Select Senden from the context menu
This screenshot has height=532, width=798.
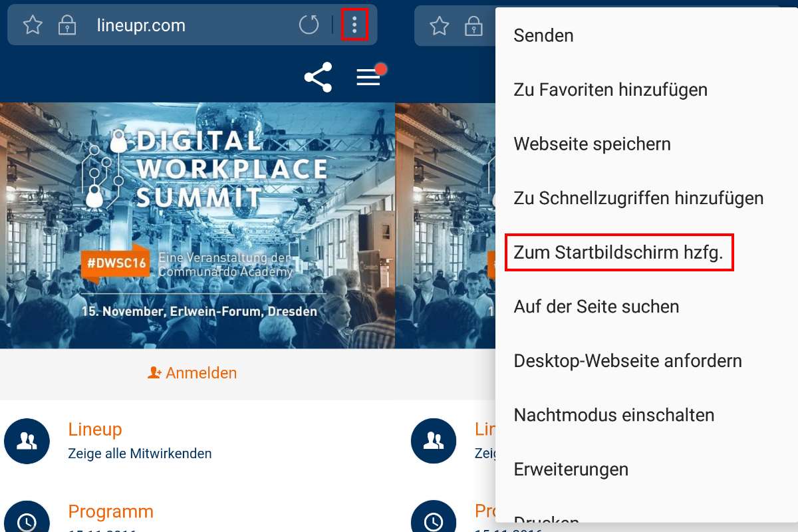(x=543, y=35)
